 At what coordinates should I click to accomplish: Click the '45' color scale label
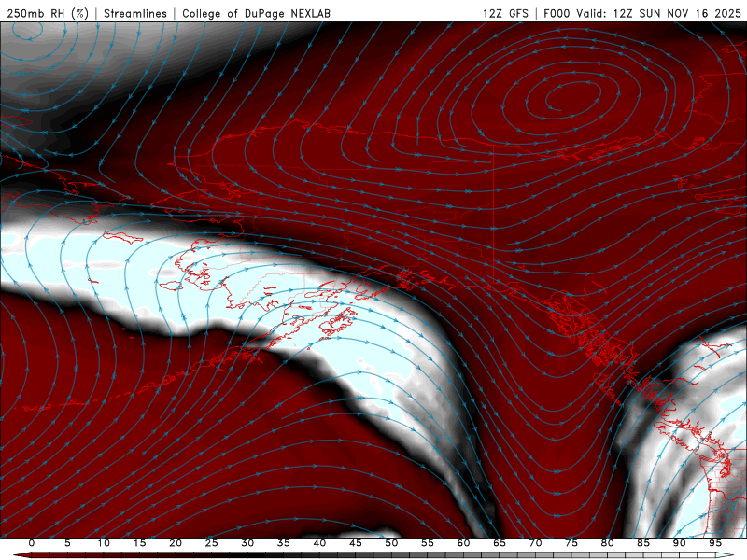356,543
